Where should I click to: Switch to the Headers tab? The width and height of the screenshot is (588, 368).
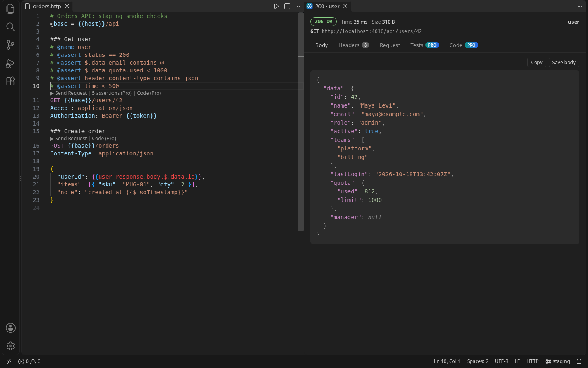354,45
